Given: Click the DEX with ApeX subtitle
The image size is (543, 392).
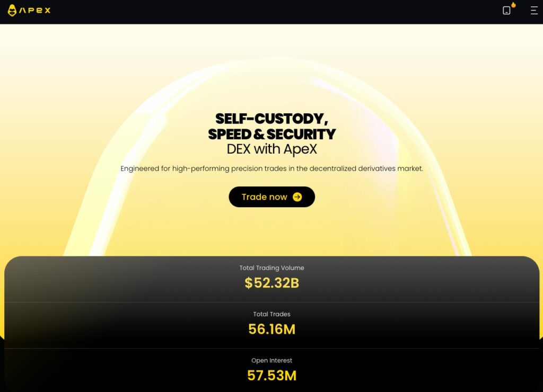Looking at the screenshot, I should pyautogui.click(x=271, y=149).
